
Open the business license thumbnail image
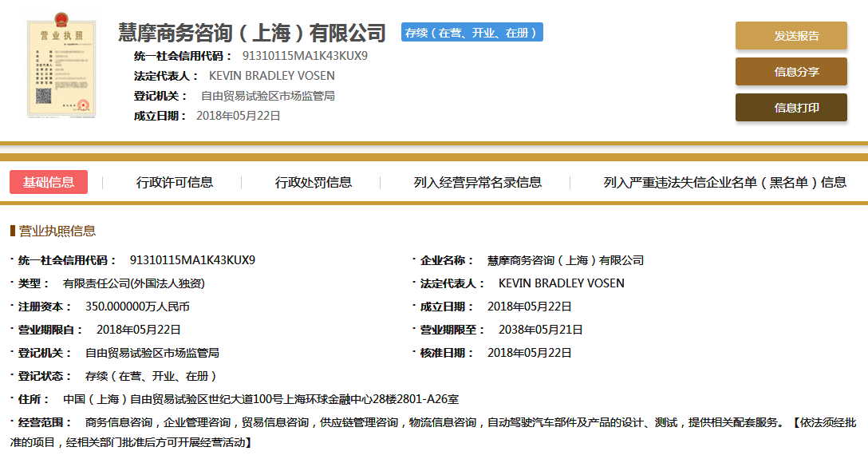[61, 69]
